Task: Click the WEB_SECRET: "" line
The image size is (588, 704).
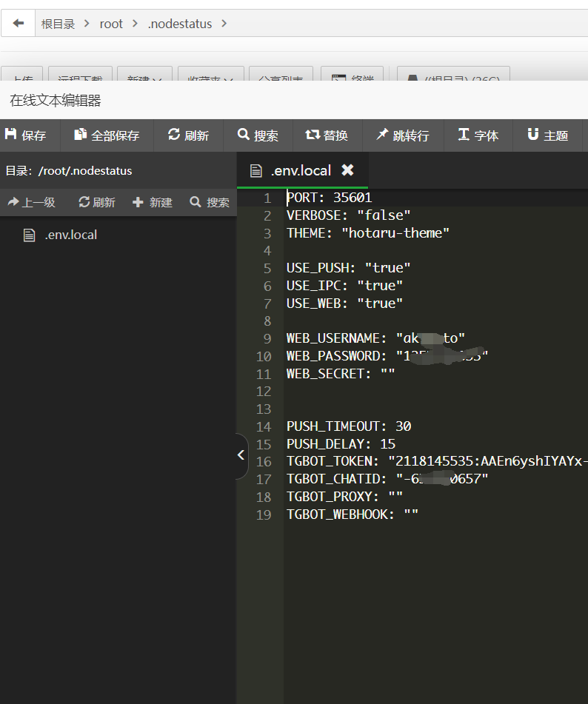Action: click(x=341, y=374)
